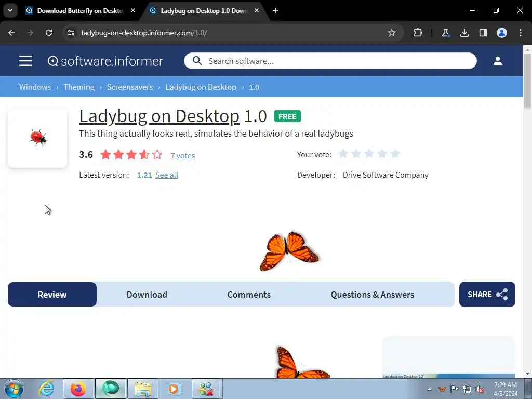
Task: Click Drive Software Company developer name
Action: pos(385,175)
